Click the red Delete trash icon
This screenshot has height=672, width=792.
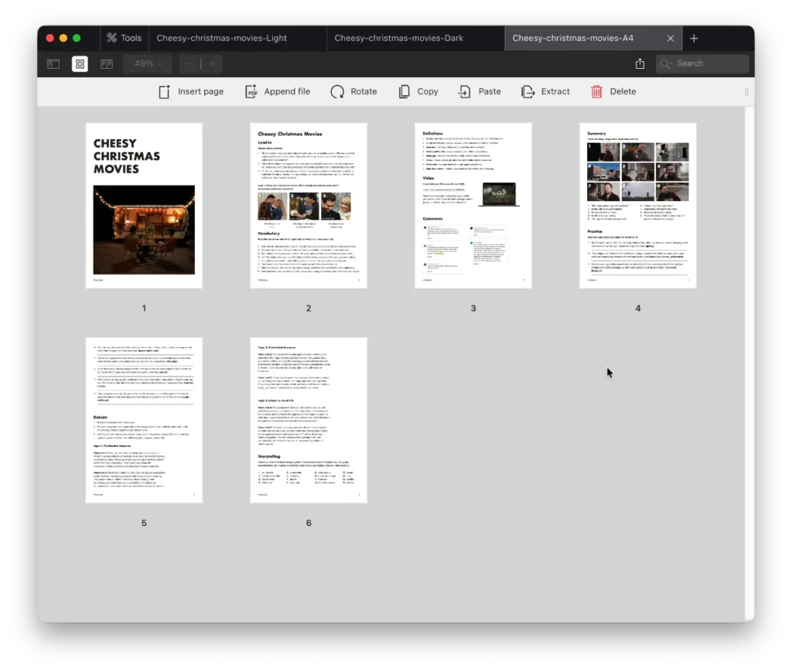[596, 91]
